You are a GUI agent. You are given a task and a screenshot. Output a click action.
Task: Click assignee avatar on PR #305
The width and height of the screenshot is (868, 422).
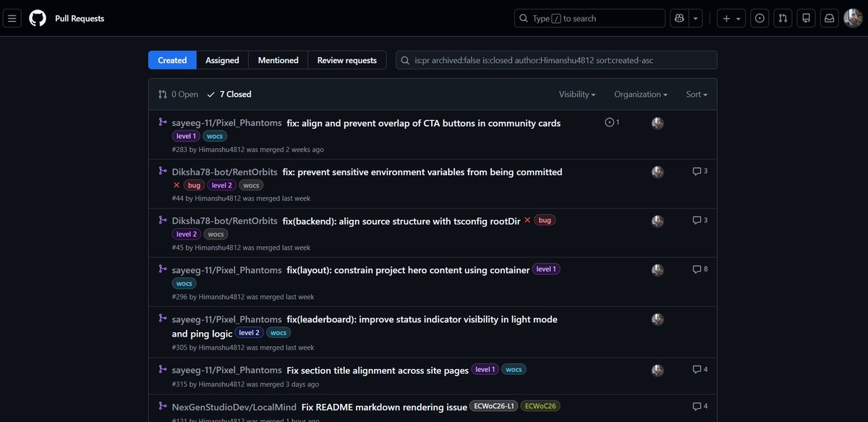pyautogui.click(x=658, y=319)
